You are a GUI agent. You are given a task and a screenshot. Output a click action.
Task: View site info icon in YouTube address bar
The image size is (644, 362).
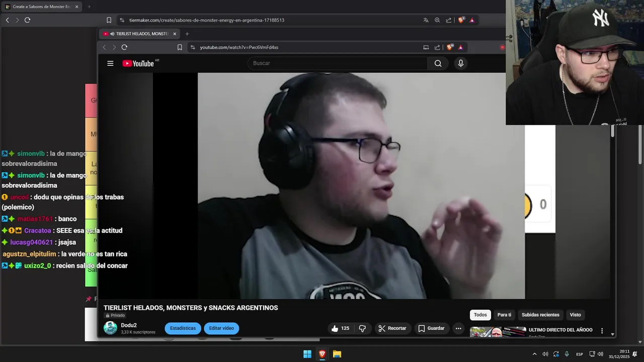point(192,47)
